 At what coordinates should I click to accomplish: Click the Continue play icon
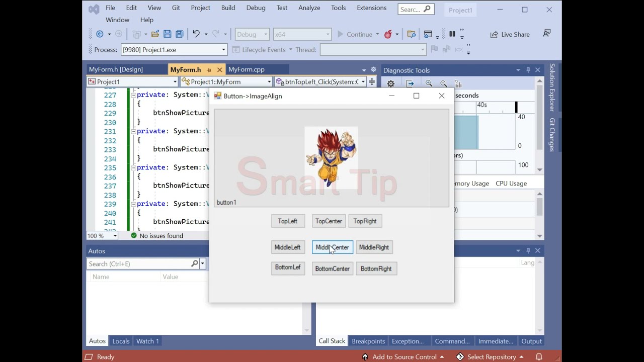point(340,34)
